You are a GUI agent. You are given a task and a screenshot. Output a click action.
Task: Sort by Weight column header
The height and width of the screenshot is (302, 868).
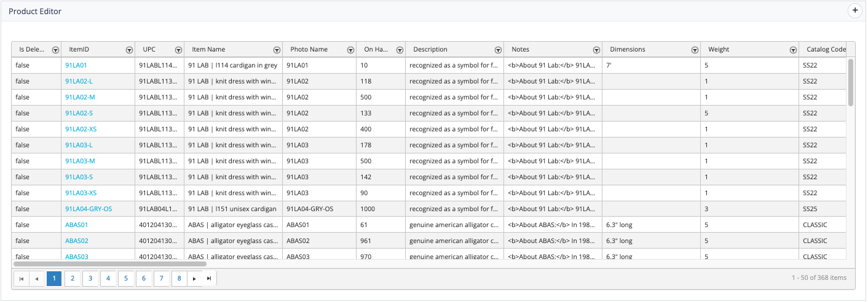pos(719,50)
